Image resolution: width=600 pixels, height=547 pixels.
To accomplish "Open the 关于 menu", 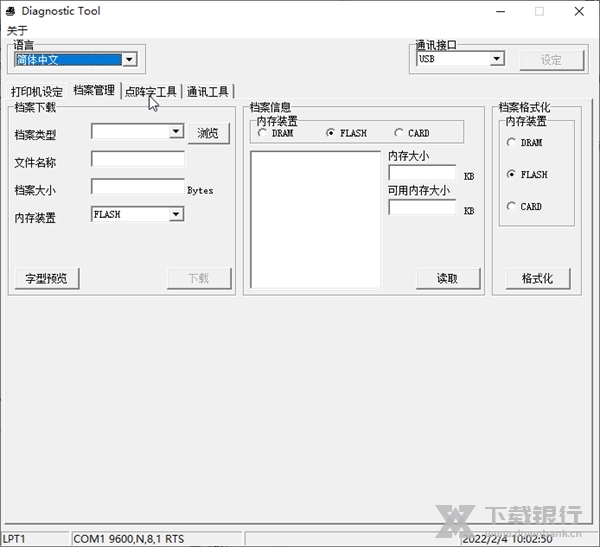I will tap(17, 31).
